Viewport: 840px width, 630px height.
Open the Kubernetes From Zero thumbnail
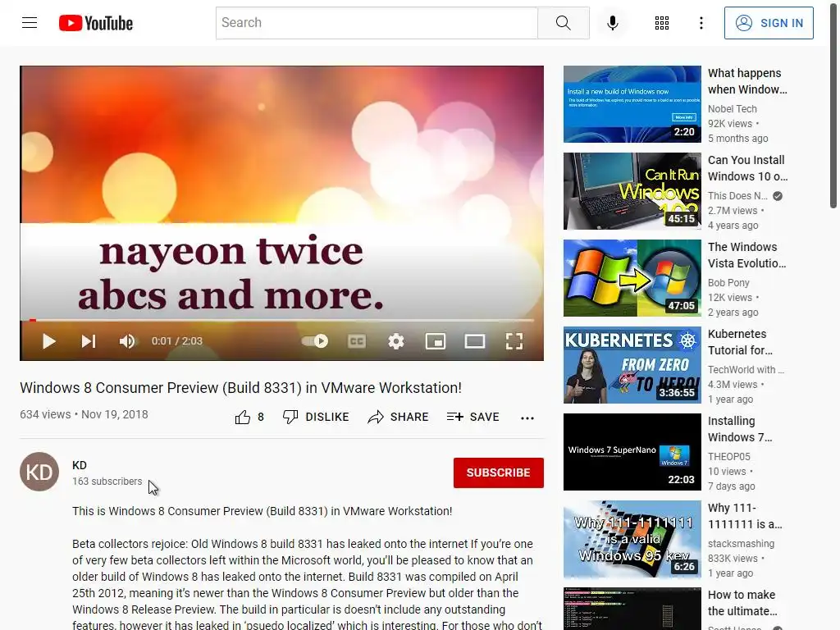pyautogui.click(x=632, y=365)
